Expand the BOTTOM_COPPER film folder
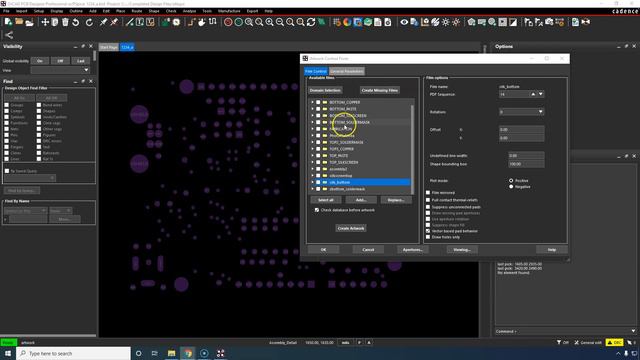 (313, 102)
